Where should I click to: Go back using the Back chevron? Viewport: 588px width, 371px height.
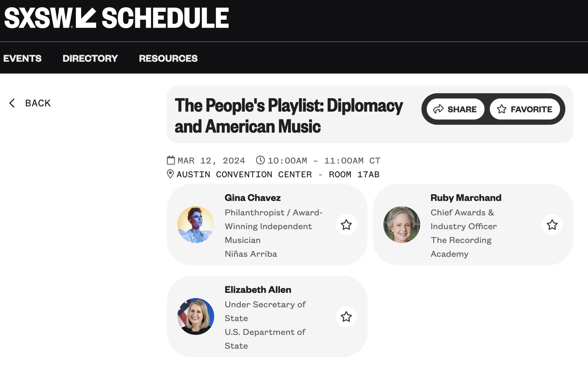pos(12,103)
